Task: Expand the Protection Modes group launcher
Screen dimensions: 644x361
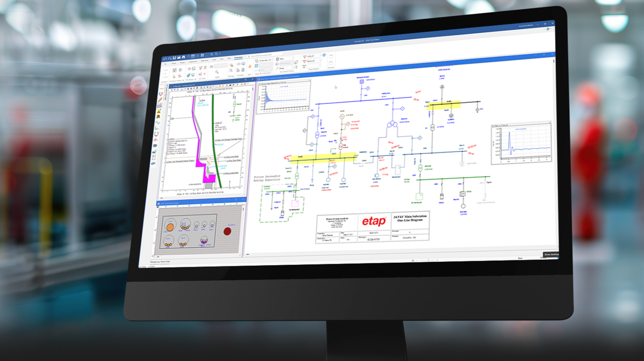Action: tap(183, 80)
